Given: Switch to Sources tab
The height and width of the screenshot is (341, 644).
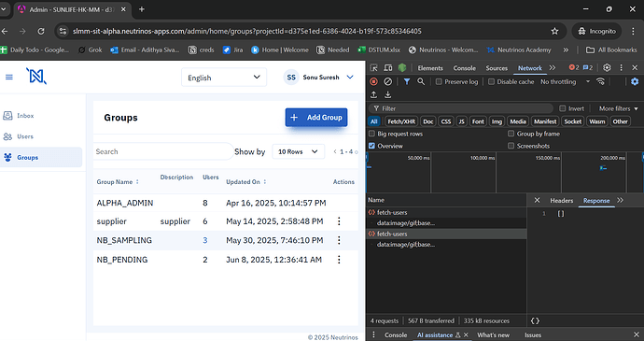Looking at the screenshot, I should pos(497,68).
